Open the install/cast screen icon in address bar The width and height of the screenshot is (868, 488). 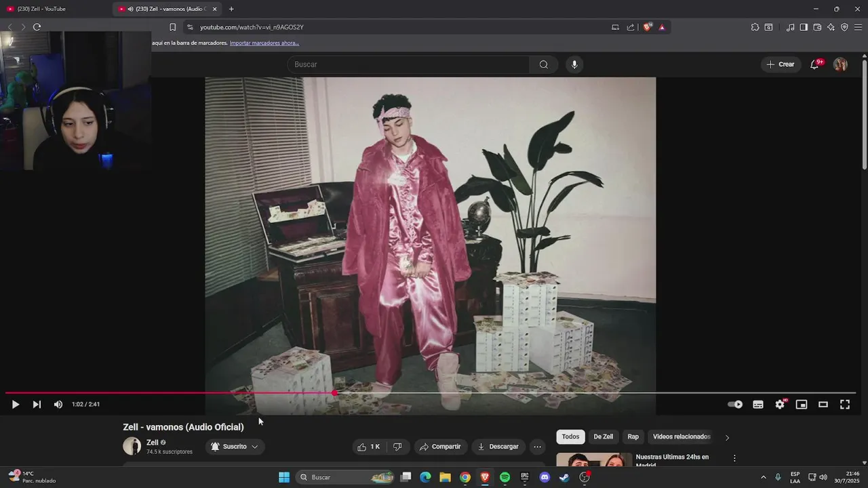point(615,27)
